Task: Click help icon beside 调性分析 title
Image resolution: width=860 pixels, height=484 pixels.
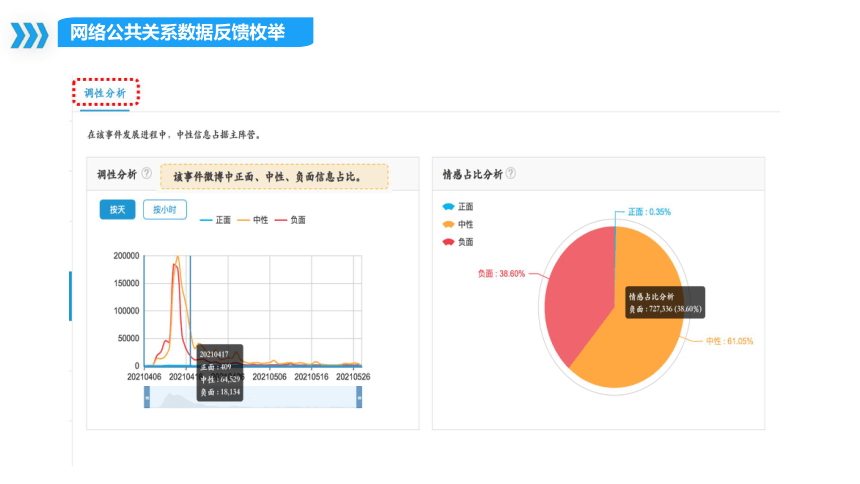Action: click(x=146, y=173)
